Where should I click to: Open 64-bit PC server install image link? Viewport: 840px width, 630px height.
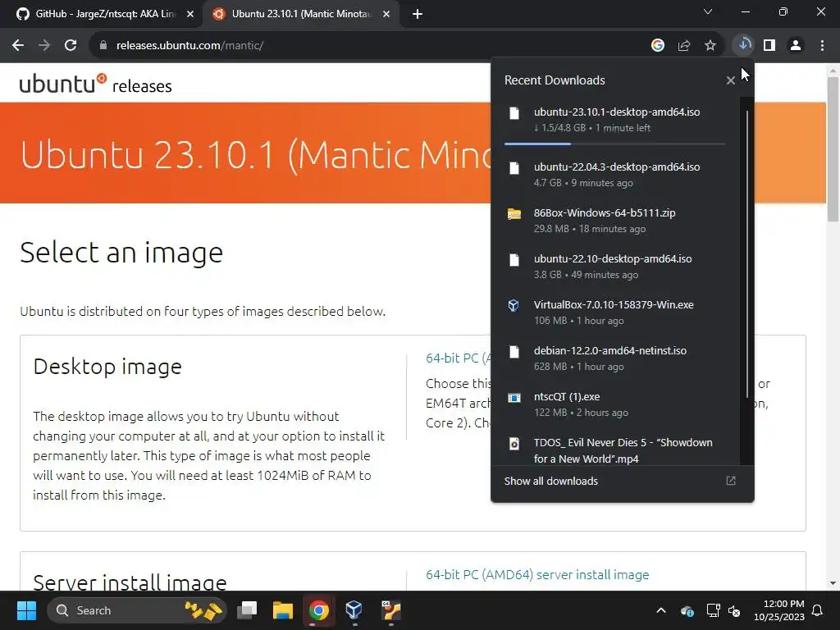[x=537, y=575]
